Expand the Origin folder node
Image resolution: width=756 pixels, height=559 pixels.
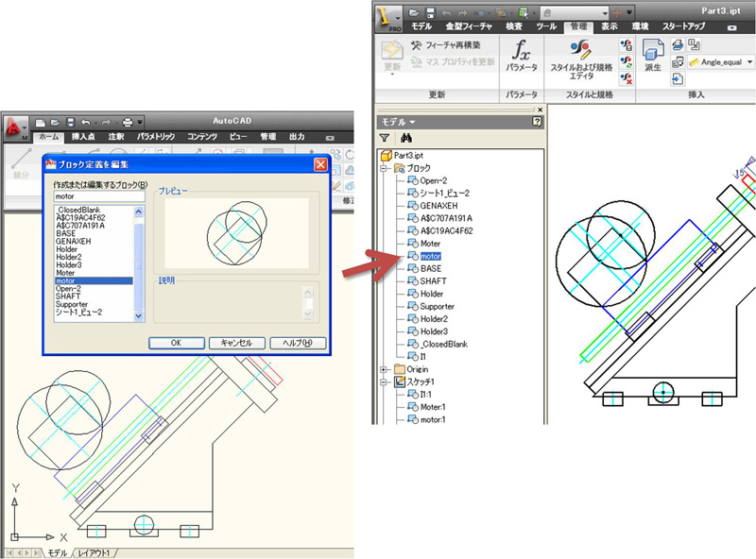point(384,369)
